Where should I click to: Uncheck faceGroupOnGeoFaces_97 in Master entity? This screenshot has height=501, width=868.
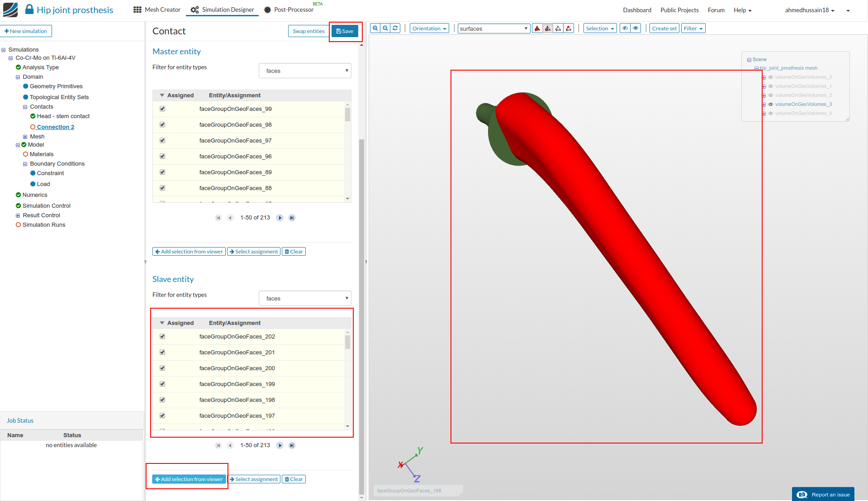coord(162,141)
